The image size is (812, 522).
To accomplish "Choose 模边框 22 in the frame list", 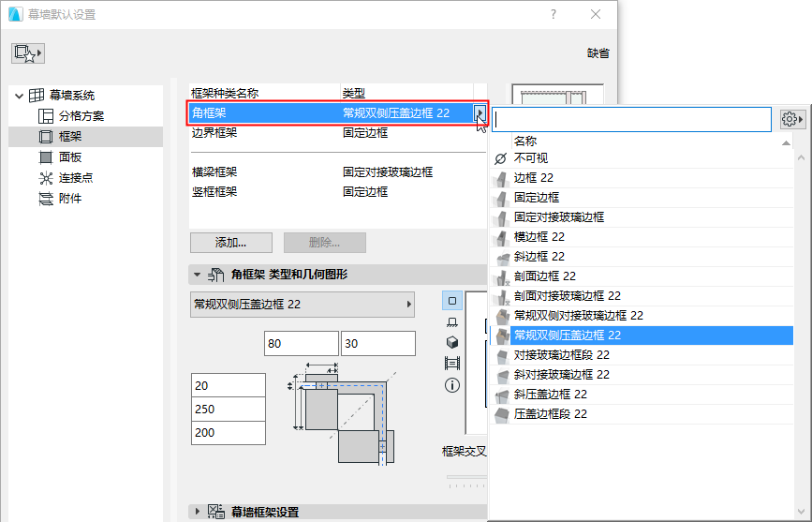I will (x=642, y=237).
